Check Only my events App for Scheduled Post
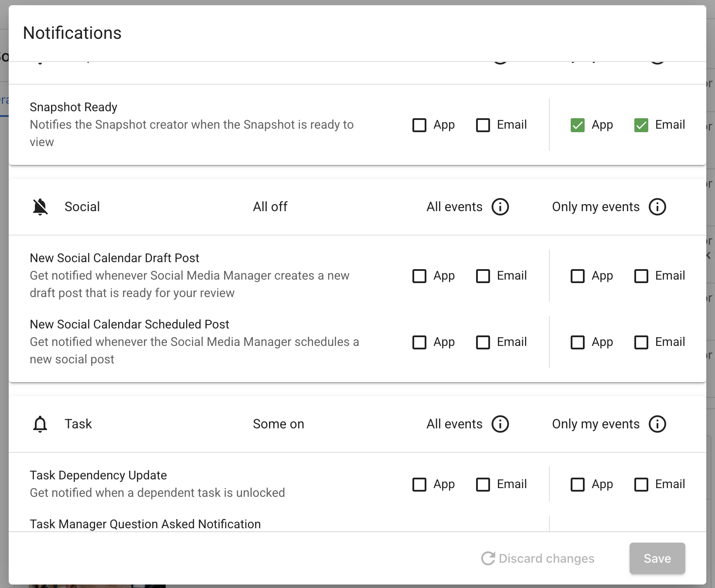 tap(578, 342)
